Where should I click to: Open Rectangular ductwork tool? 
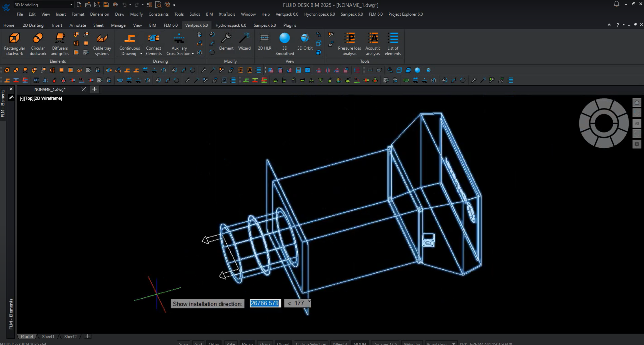point(14,43)
